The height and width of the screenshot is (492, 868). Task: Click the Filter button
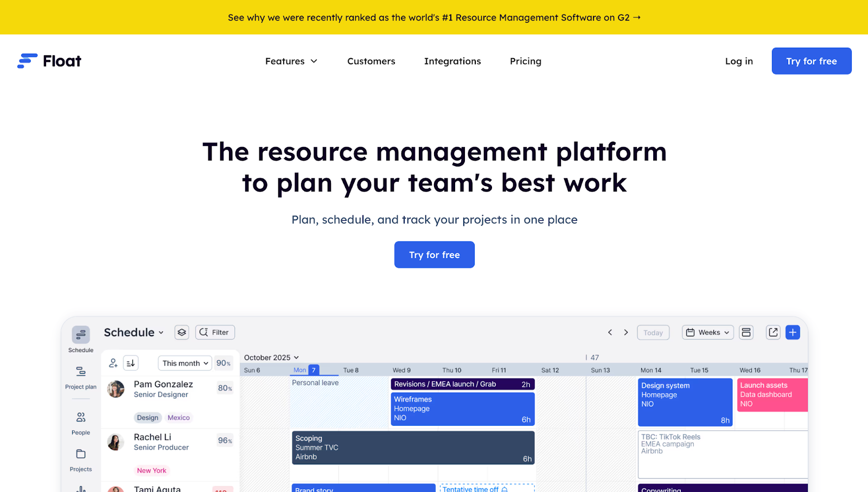click(215, 333)
